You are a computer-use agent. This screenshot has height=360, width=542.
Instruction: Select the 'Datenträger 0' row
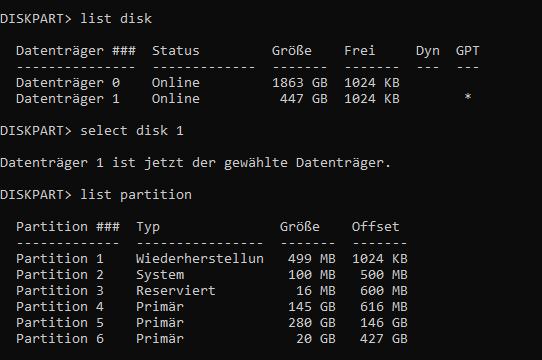tap(208, 83)
